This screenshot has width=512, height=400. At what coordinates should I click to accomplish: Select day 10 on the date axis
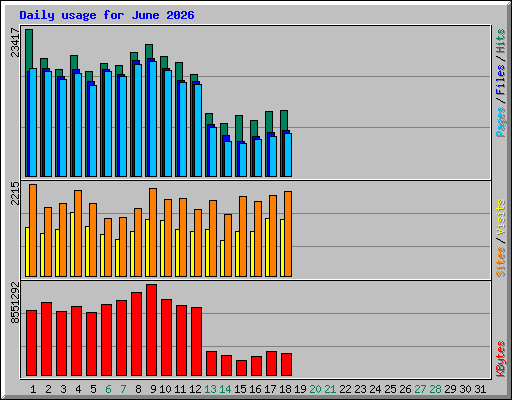[165, 389]
